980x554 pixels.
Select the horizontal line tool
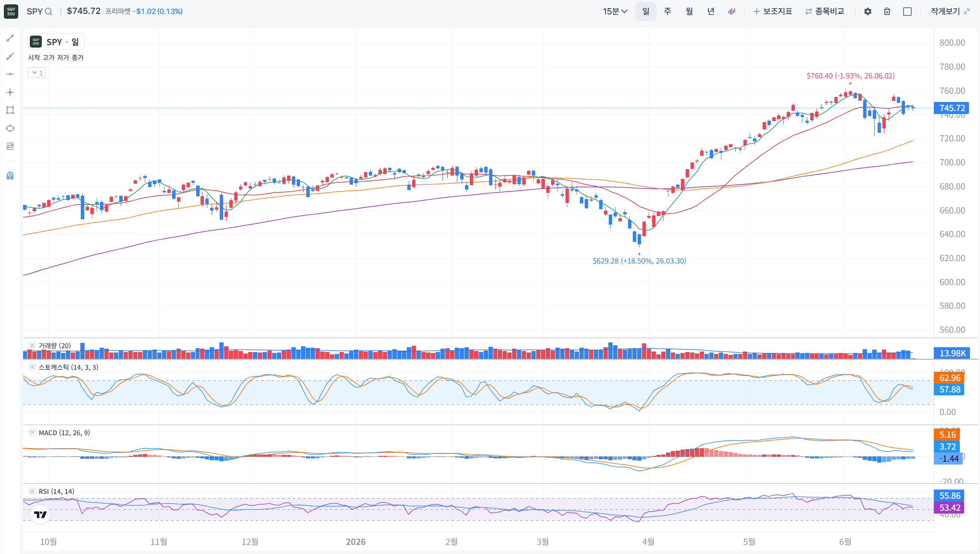pyautogui.click(x=10, y=74)
